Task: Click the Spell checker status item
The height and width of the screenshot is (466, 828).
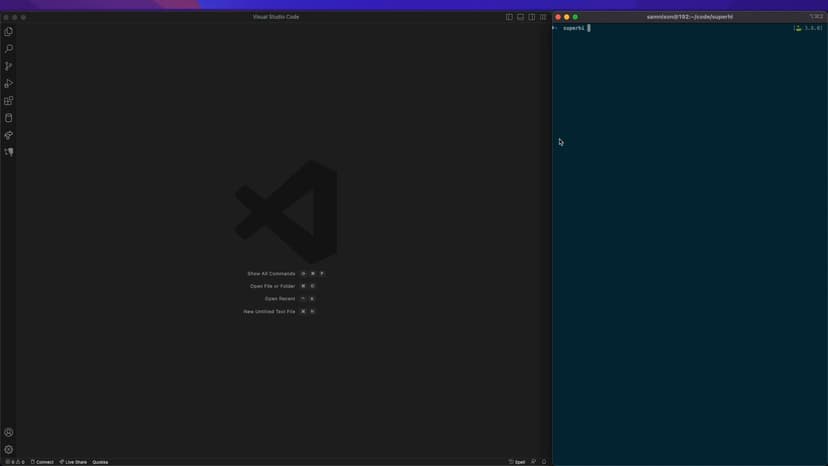Action: point(517,462)
